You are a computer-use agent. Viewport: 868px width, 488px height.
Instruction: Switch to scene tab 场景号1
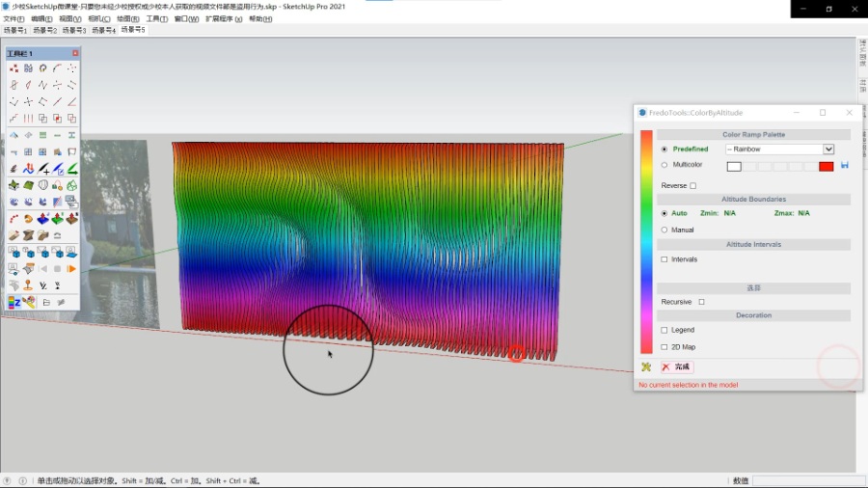click(14, 30)
